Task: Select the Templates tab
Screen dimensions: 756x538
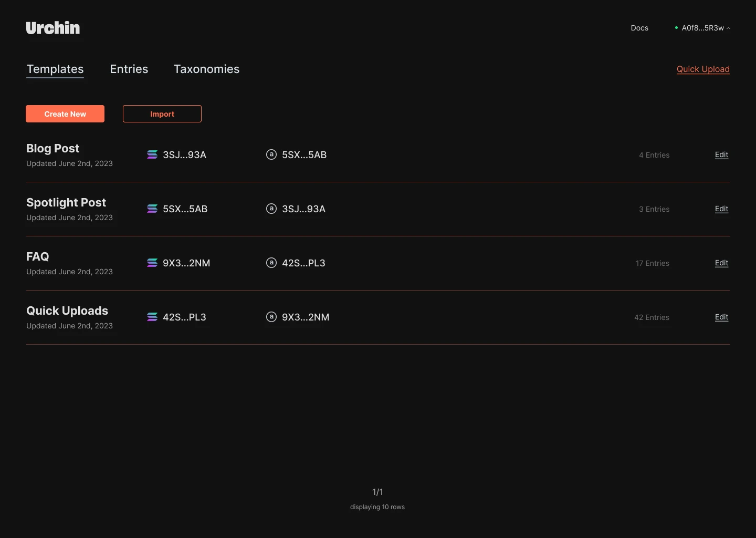Action: point(55,69)
